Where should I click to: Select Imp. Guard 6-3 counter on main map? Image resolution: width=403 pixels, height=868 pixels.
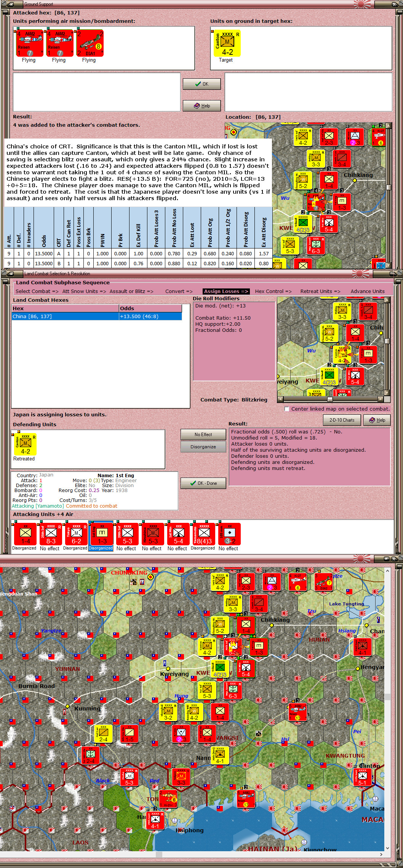click(x=233, y=691)
